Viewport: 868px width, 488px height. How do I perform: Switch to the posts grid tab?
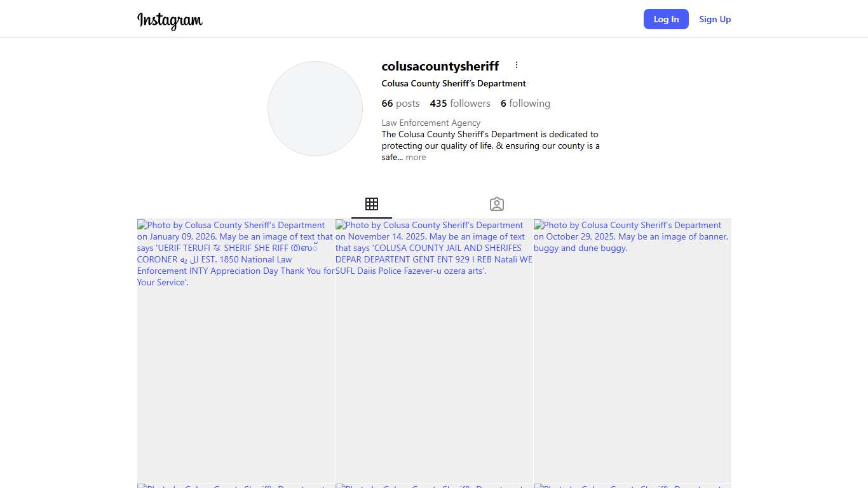click(x=372, y=204)
